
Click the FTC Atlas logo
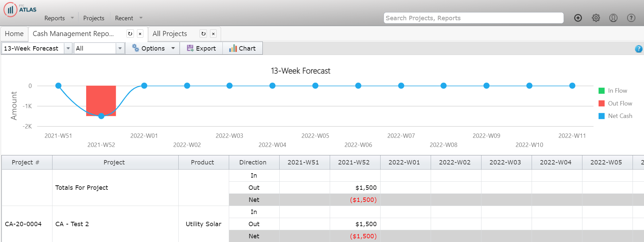(x=20, y=9)
